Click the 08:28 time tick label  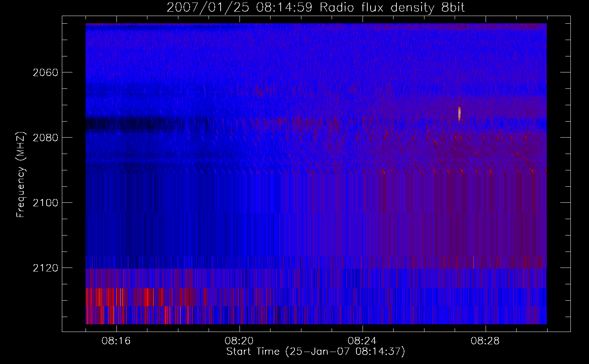click(x=485, y=341)
